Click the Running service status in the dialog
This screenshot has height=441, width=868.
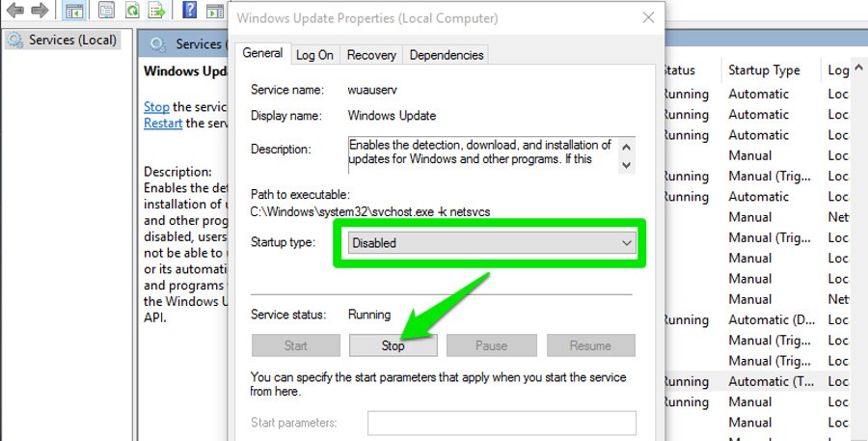click(369, 315)
